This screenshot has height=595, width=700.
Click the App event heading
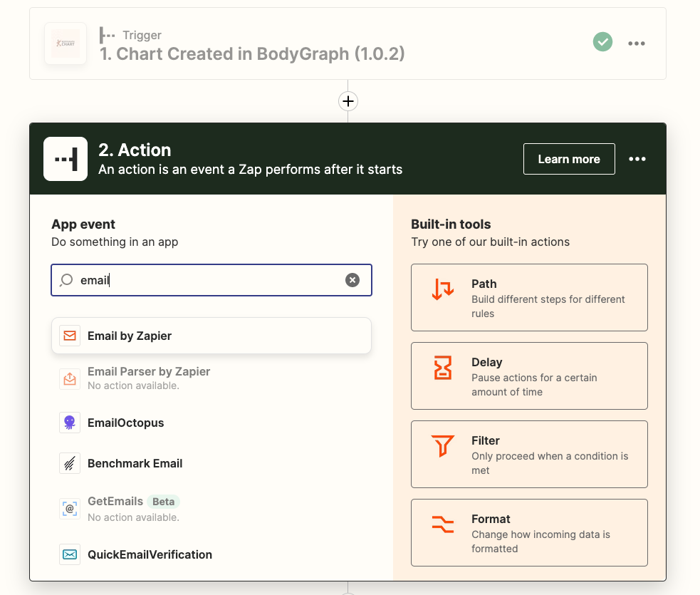click(x=83, y=224)
